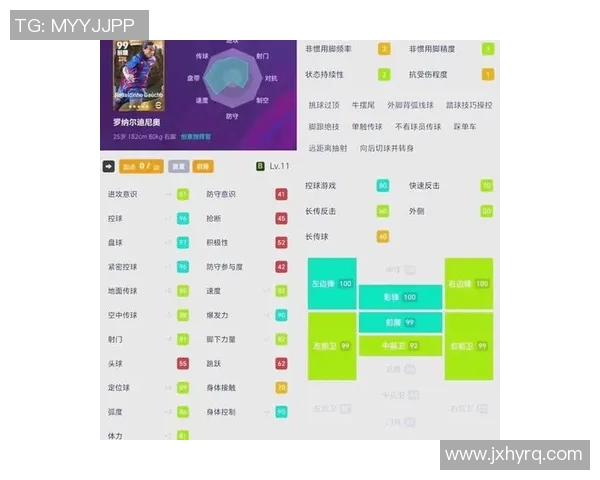The height and width of the screenshot is (480, 600).
Task: Click the 快速反击 rating badge
Action: [486, 186]
